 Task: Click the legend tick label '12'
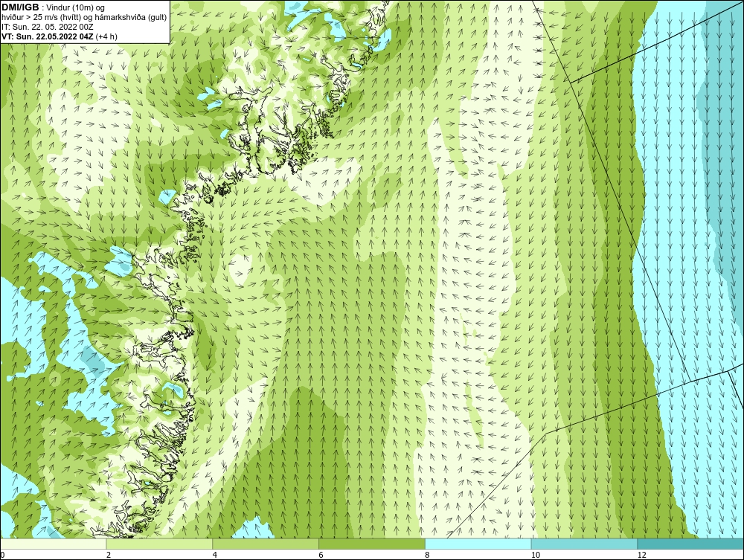[x=641, y=555]
